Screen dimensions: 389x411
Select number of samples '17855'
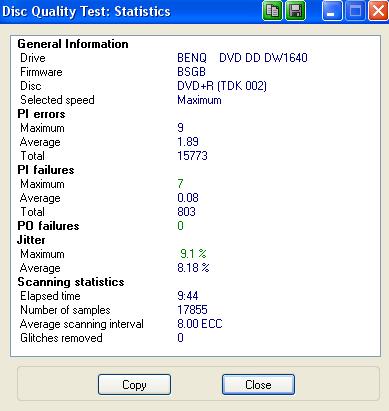point(192,310)
